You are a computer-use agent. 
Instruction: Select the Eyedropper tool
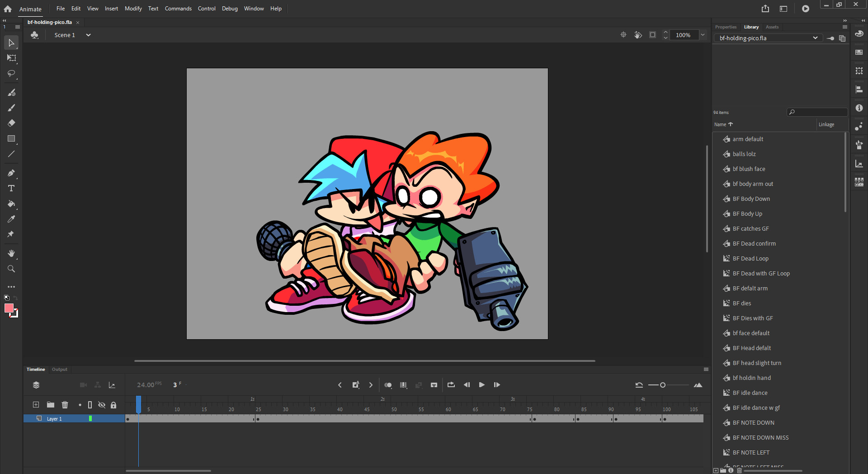click(11, 219)
